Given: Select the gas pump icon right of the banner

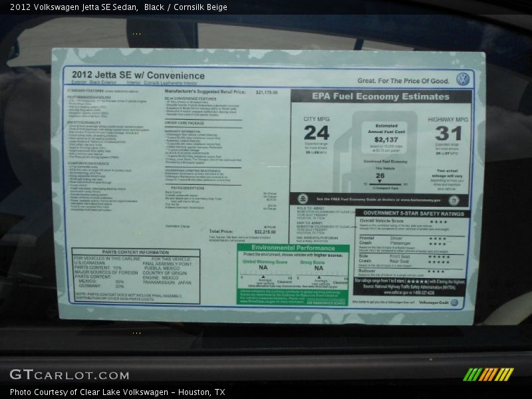Looking at the screenshot, I should point(454,200).
